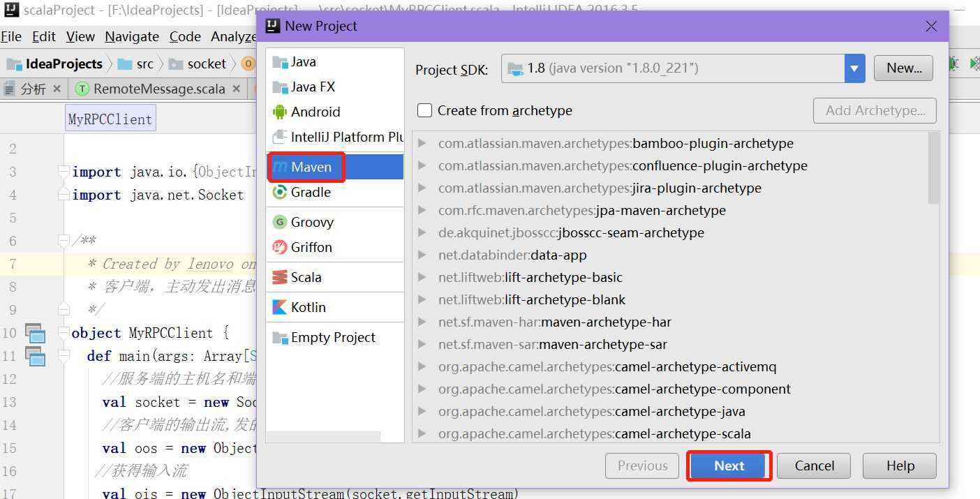
Task: Switch to RemoteMessage.scala tab
Action: (x=159, y=89)
